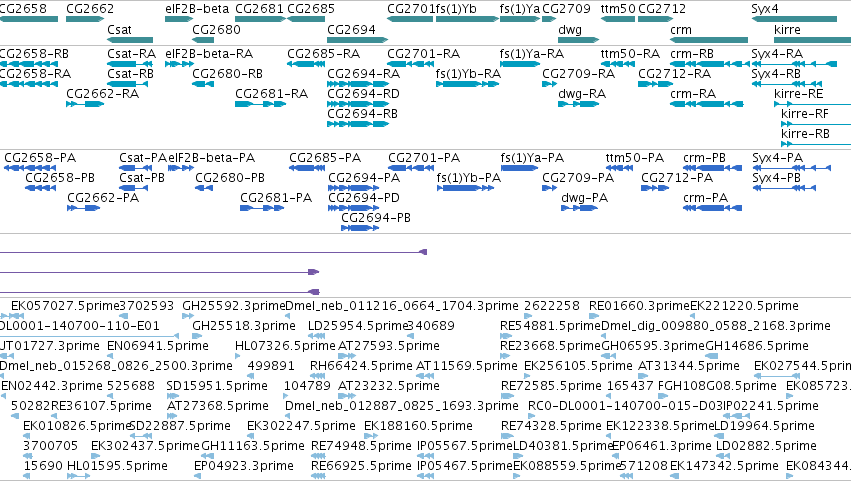Click protein CG2701-PA
This screenshot has width=851, height=481.
pyautogui.click(x=411, y=168)
